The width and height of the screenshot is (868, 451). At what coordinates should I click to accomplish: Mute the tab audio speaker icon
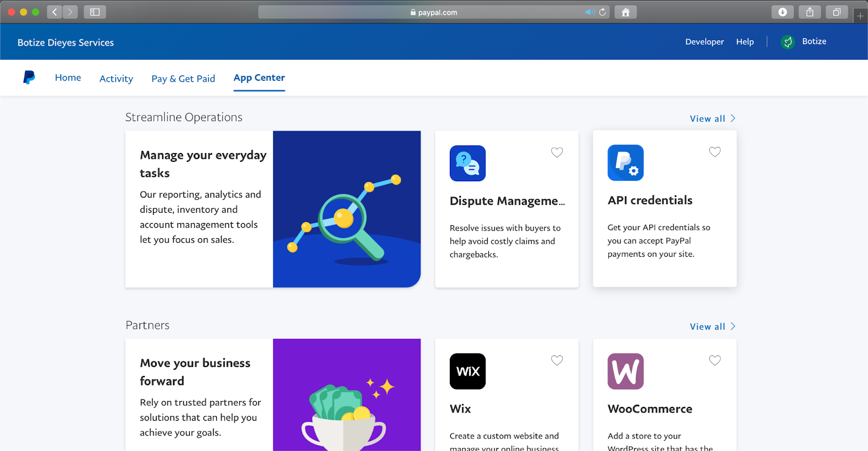pyautogui.click(x=590, y=12)
